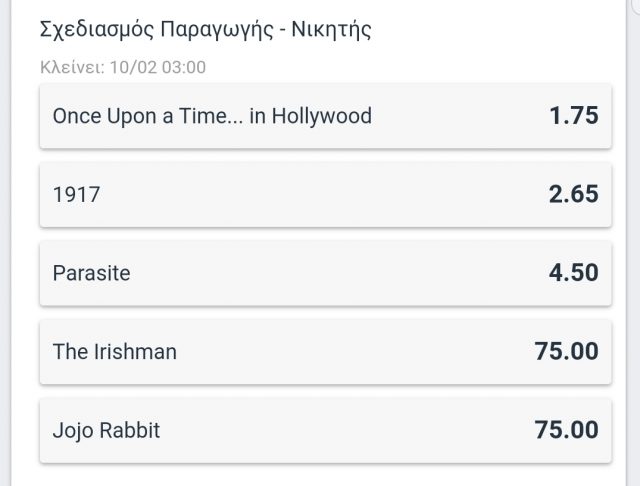Image resolution: width=640 pixels, height=486 pixels.
Task: Click the 1.75 odds value
Action: point(574,115)
